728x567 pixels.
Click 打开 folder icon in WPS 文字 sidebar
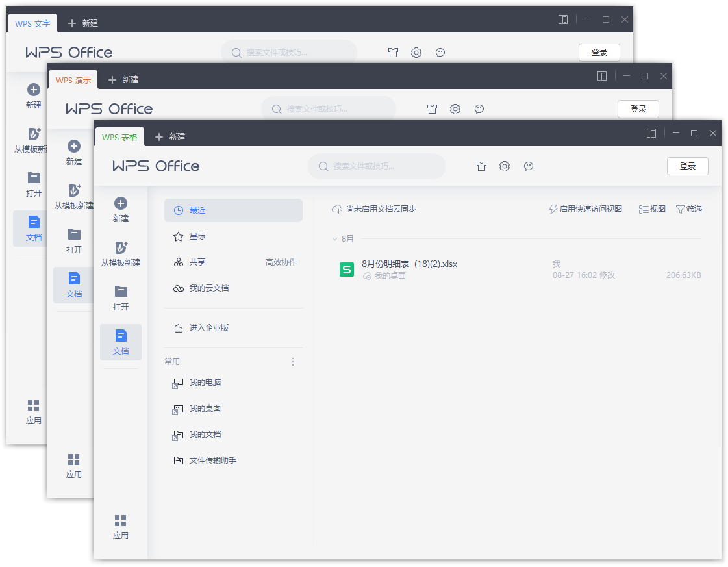[33, 178]
